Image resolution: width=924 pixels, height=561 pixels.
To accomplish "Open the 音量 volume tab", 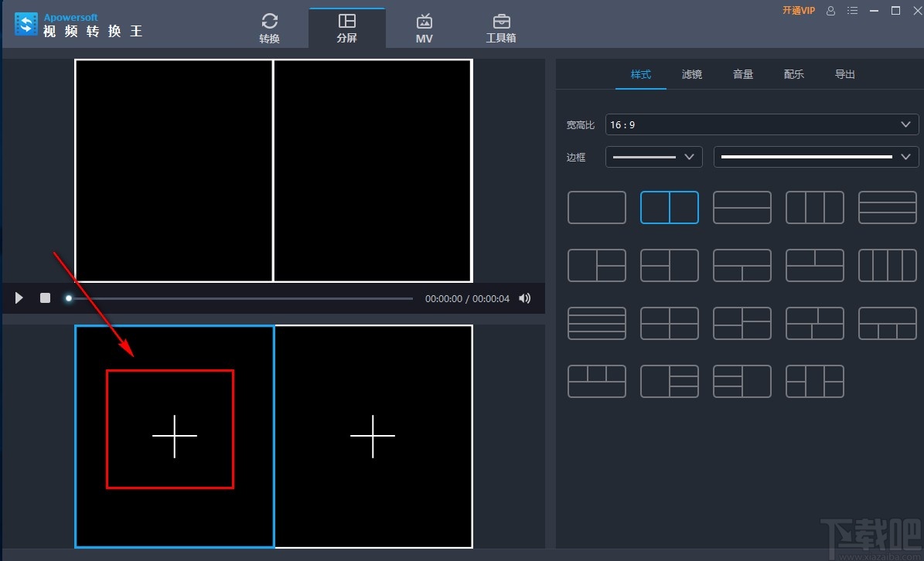I will (x=742, y=74).
